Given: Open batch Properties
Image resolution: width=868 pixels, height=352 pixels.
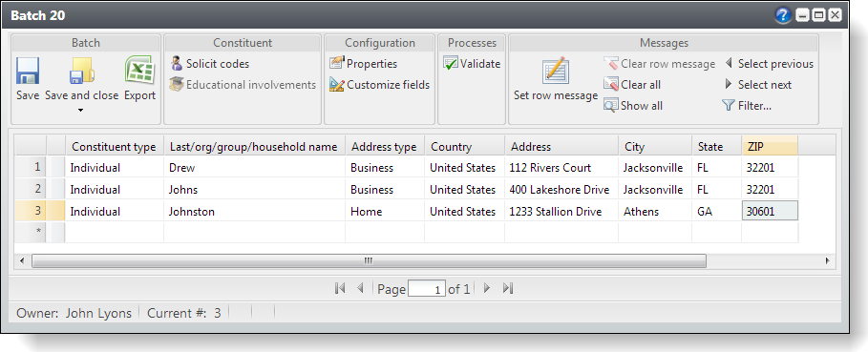Looking at the screenshot, I should (x=363, y=64).
